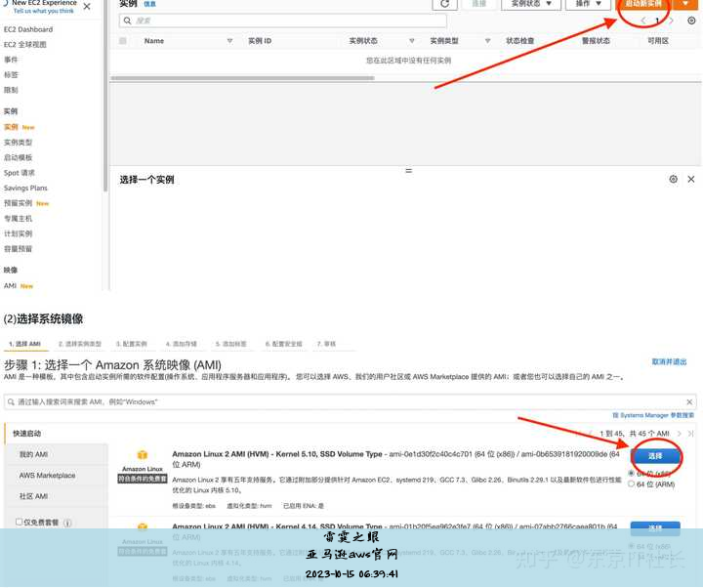Image resolution: width=703 pixels, height=588 pixels.
Task: Tick the select-all checkbox in instances table header
Action: pyautogui.click(x=122, y=41)
